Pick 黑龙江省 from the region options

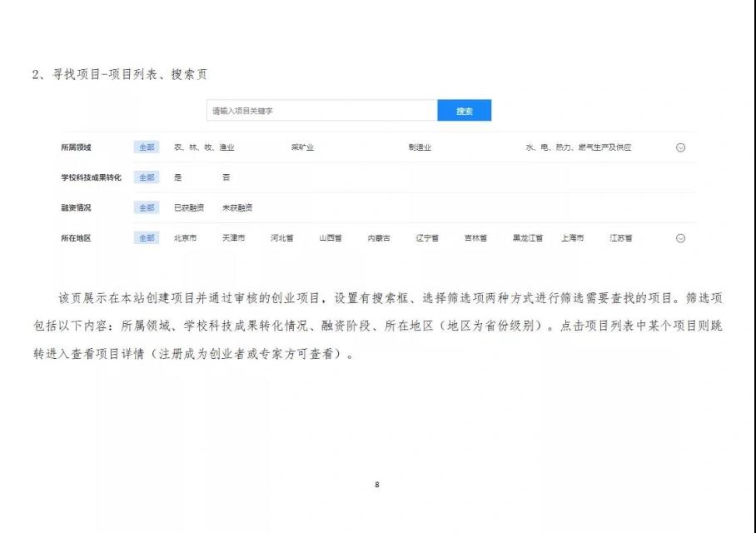[x=527, y=238]
